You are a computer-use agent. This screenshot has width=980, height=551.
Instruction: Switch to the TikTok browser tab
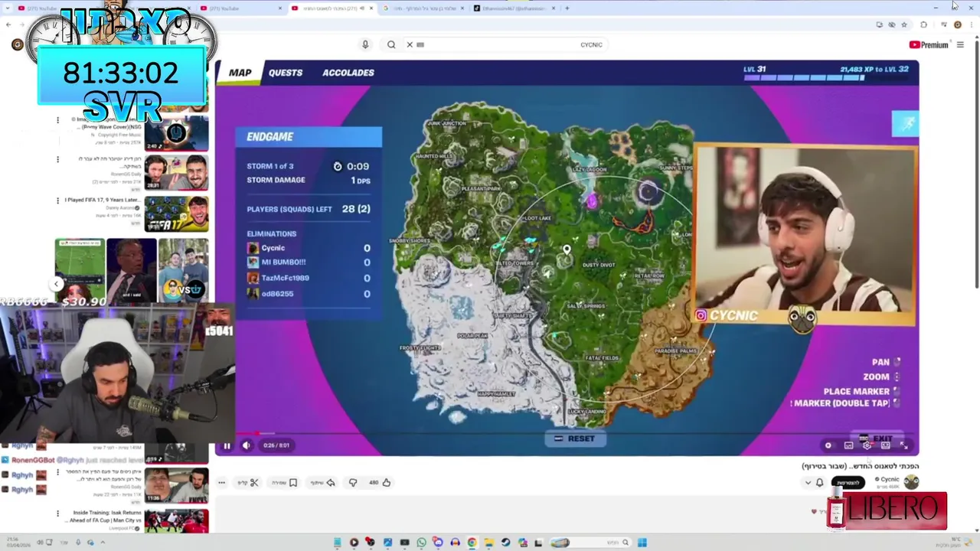[x=514, y=8]
